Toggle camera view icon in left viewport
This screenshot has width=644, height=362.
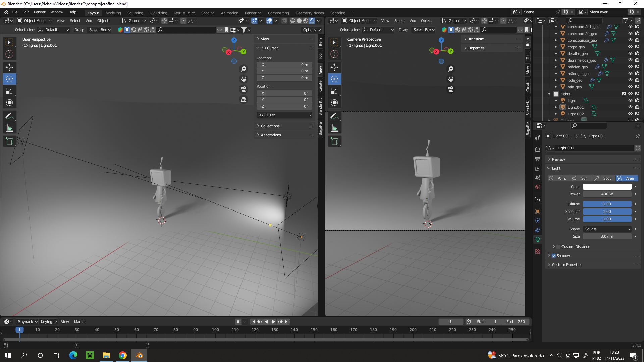[x=244, y=89]
